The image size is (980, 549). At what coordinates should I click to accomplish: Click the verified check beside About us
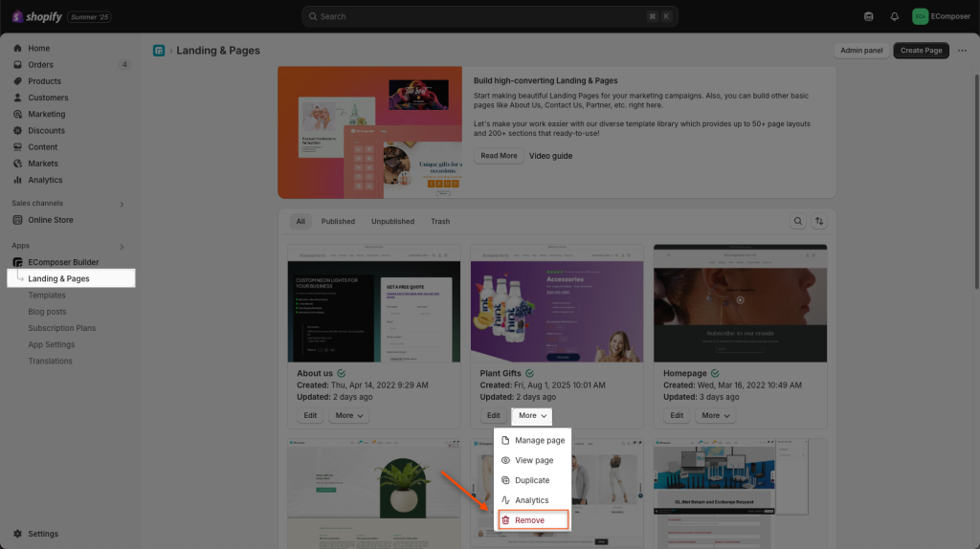coord(342,374)
